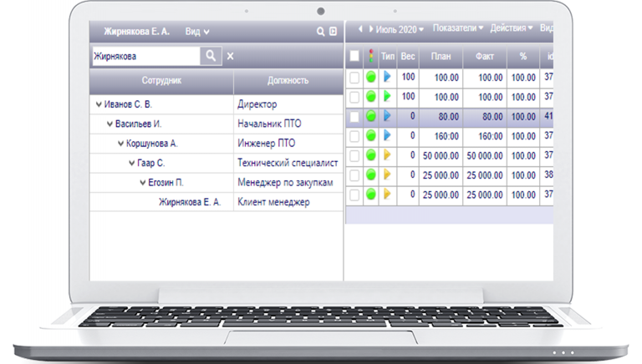The height and width of the screenshot is (364, 642).
Task: Tick the checkbox in the highlighted 80.00 row
Action: pyautogui.click(x=354, y=117)
